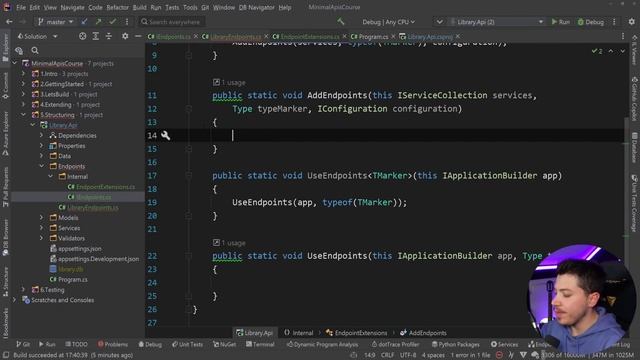
Task: Expand the Models folder
Action: pos(41,218)
